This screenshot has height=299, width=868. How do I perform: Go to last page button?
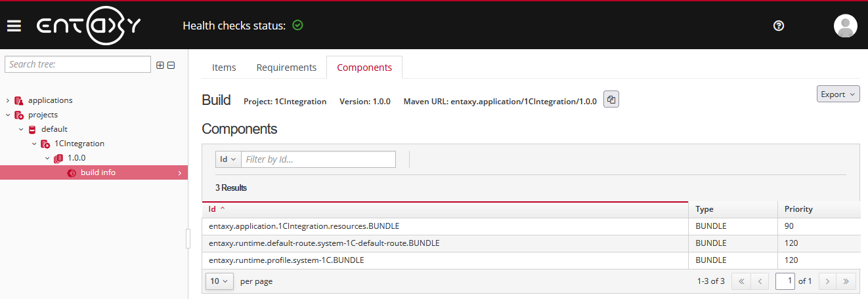pyautogui.click(x=846, y=281)
